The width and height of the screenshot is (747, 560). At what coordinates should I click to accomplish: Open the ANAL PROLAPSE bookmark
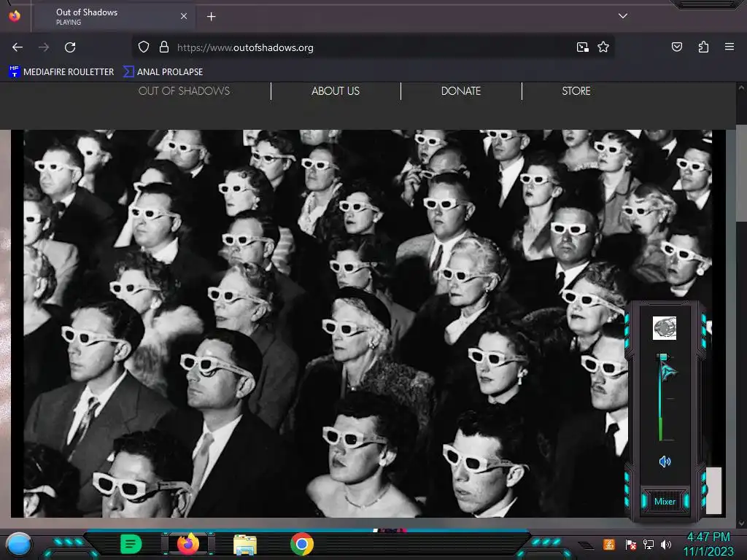coord(163,72)
